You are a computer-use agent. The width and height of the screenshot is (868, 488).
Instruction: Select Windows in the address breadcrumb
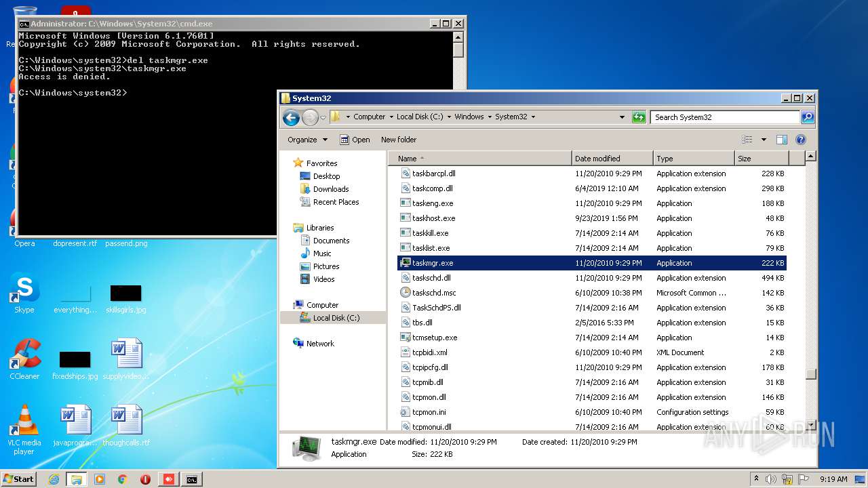[x=469, y=117]
